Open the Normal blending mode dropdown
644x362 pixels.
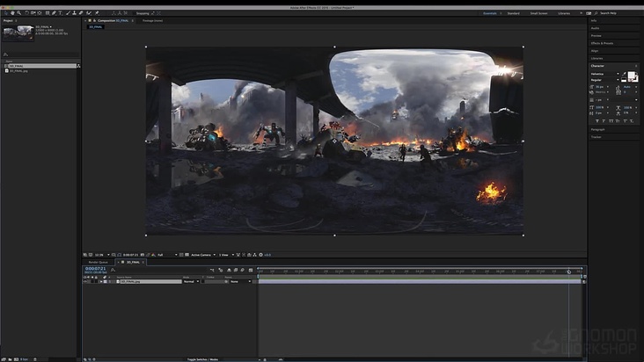[x=192, y=282]
